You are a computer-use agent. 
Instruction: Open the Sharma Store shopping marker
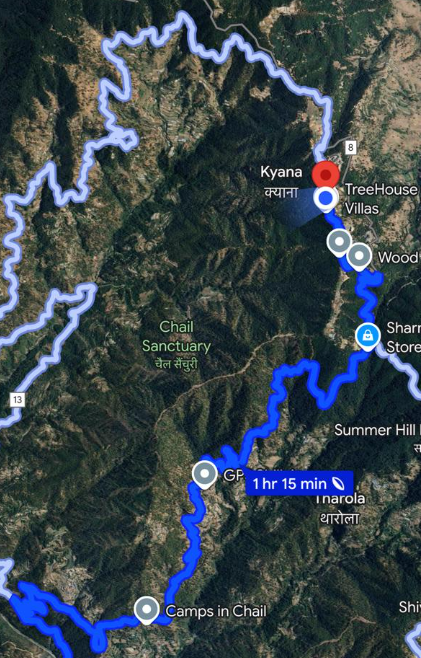coord(368,337)
